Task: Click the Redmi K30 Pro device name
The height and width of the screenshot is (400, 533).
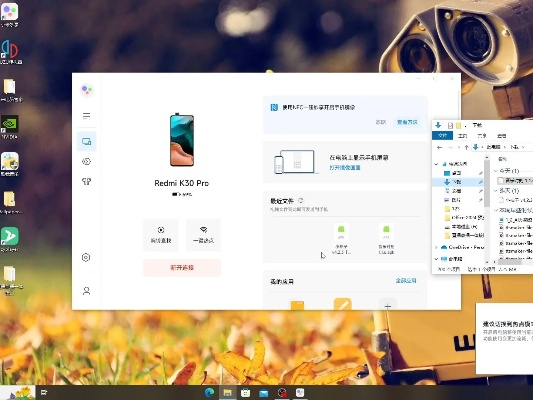Action: pos(182,183)
